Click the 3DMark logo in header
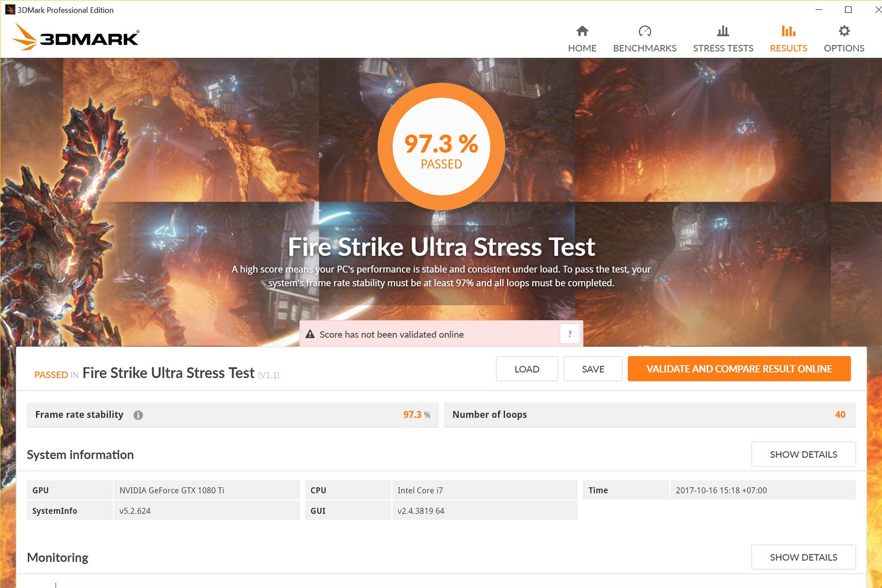The image size is (882, 588). point(76,37)
